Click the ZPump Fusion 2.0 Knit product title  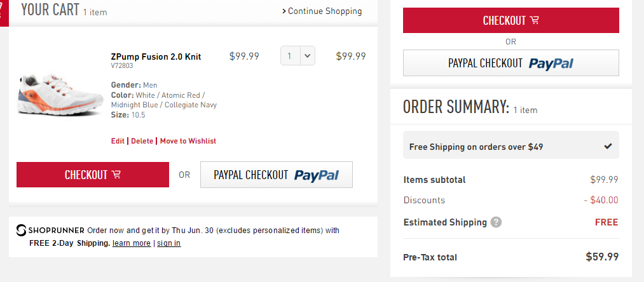[x=156, y=57]
